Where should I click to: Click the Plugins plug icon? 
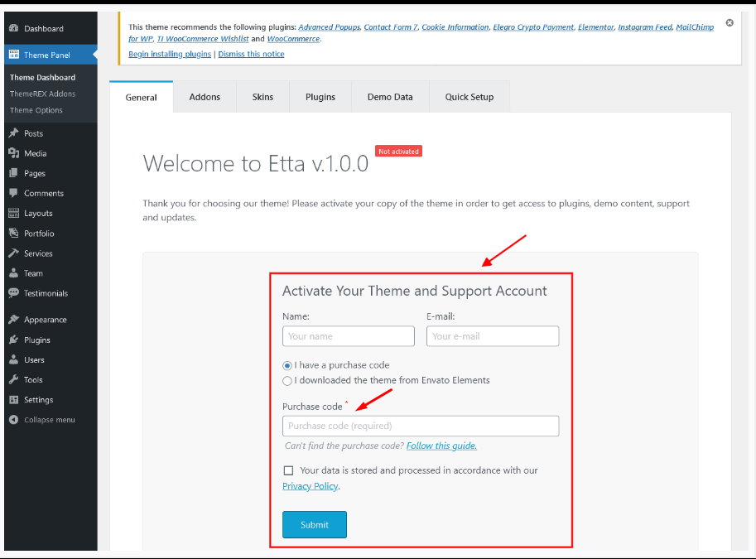[x=13, y=340]
